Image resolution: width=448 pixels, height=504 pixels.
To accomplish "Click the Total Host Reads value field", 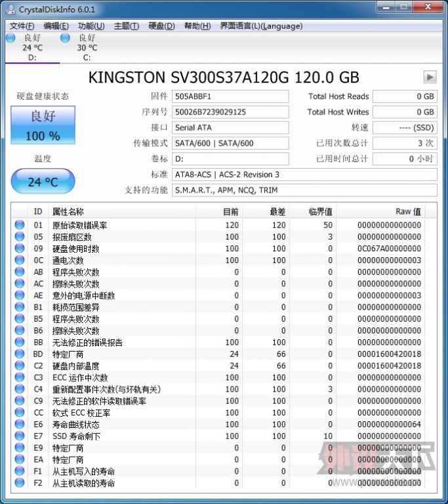I will [405, 96].
